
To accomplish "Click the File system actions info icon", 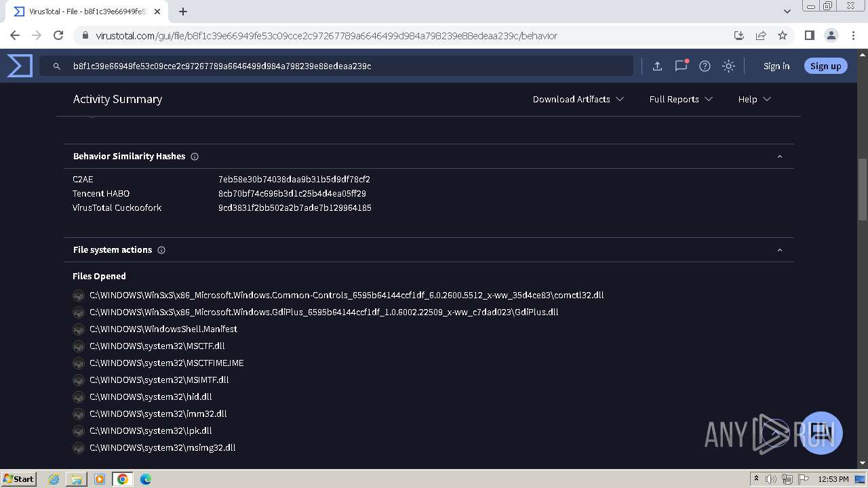I will (x=161, y=250).
